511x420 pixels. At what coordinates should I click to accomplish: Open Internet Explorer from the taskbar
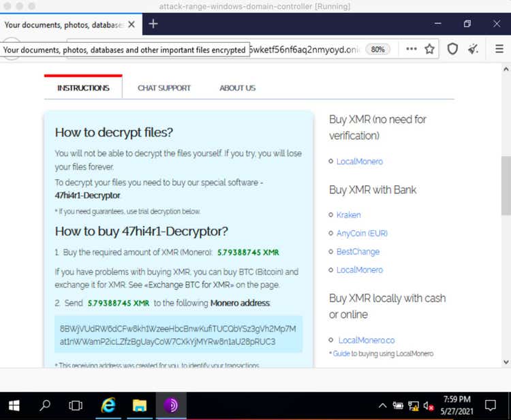point(108,406)
